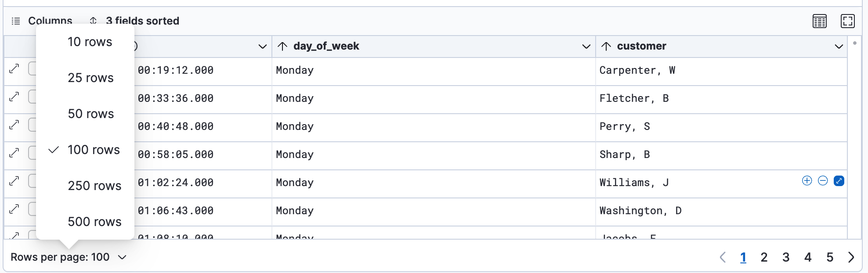Viewport: 868px width, 273px height.
Task: Choose 500 rows per page
Action: tap(94, 222)
